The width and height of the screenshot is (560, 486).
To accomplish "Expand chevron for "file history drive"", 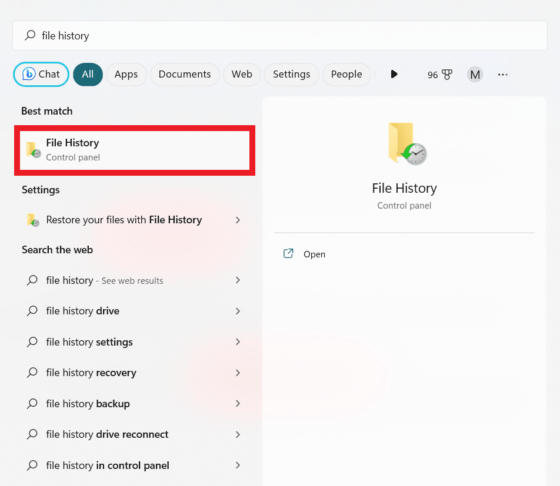I will 238,311.
